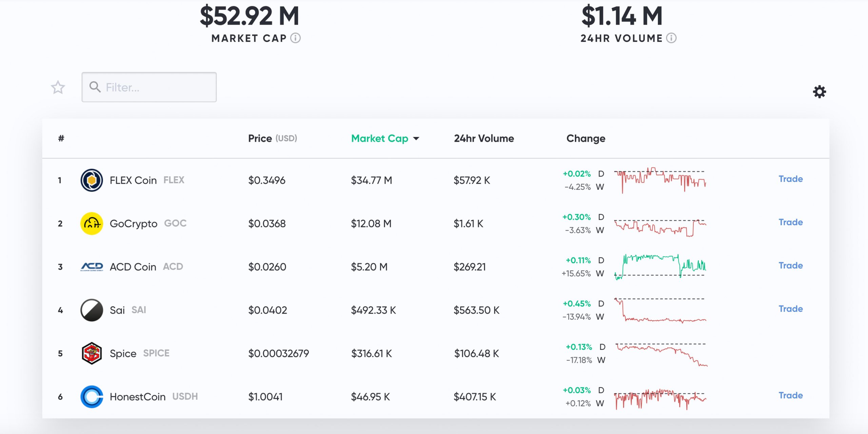
Task: Click HonestCoin price $1.0041
Action: pos(265,397)
